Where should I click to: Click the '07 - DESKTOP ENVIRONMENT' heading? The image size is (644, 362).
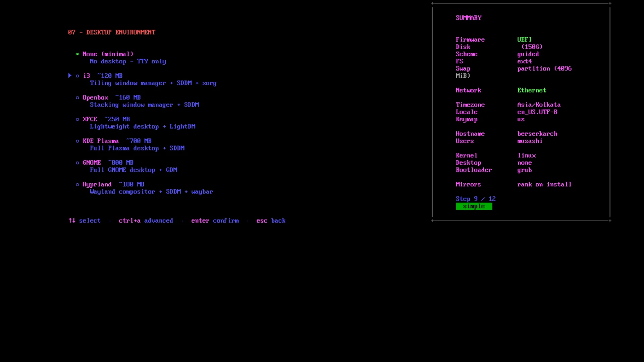pos(112,33)
